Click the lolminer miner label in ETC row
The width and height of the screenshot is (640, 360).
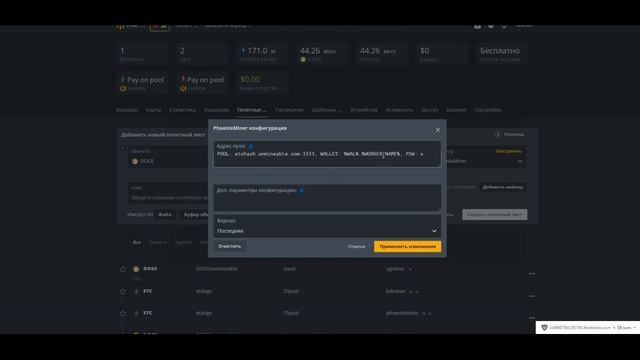[x=395, y=291]
